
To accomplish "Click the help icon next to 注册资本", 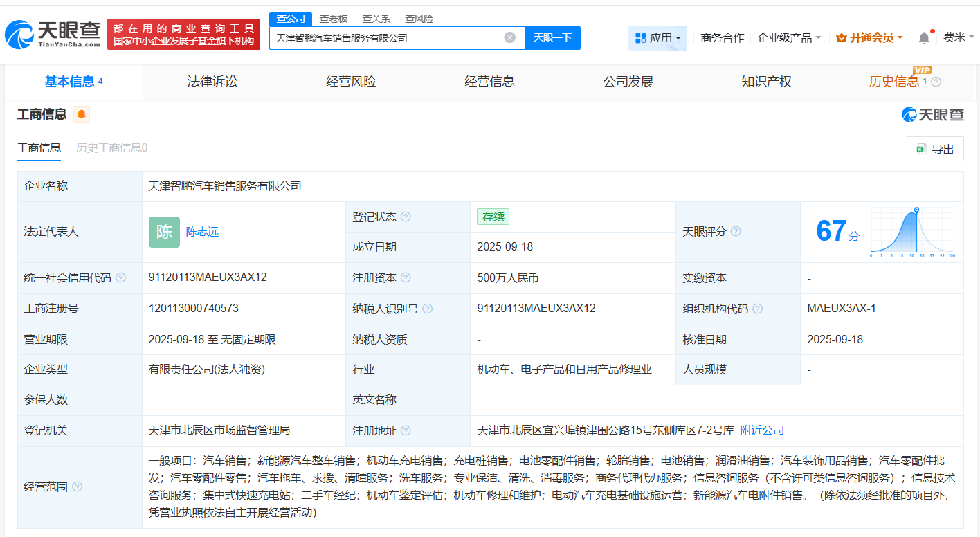I will [x=407, y=277].
